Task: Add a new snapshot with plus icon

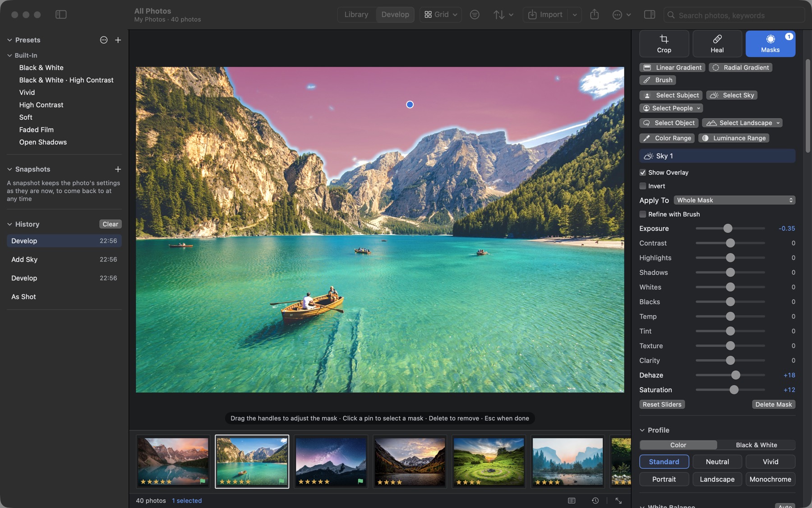Action: 118,169
